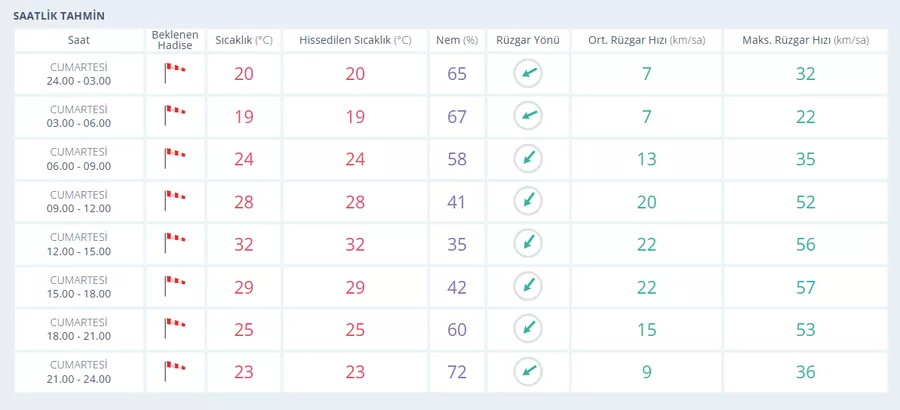Screen dimensions: 900x410
Task: Click wind direction arrow for 06.00 - 09.00
Action: (x=527, y=159)
